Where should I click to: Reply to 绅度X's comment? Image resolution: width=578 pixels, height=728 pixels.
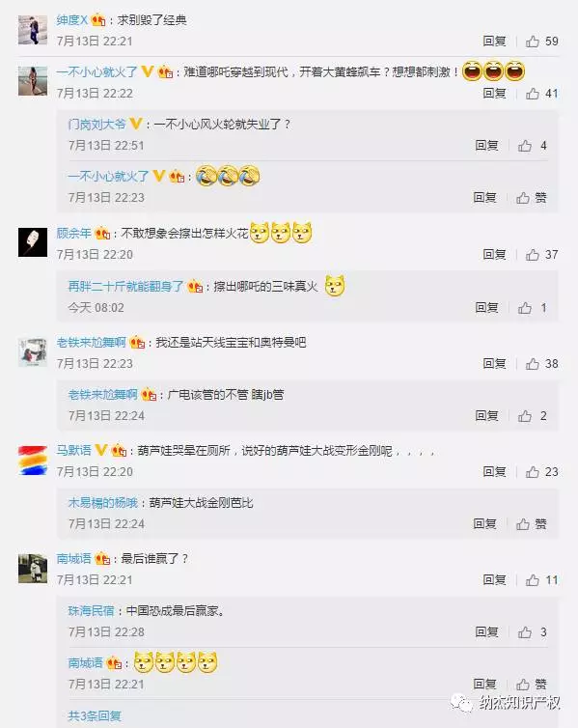coord(494,42)
